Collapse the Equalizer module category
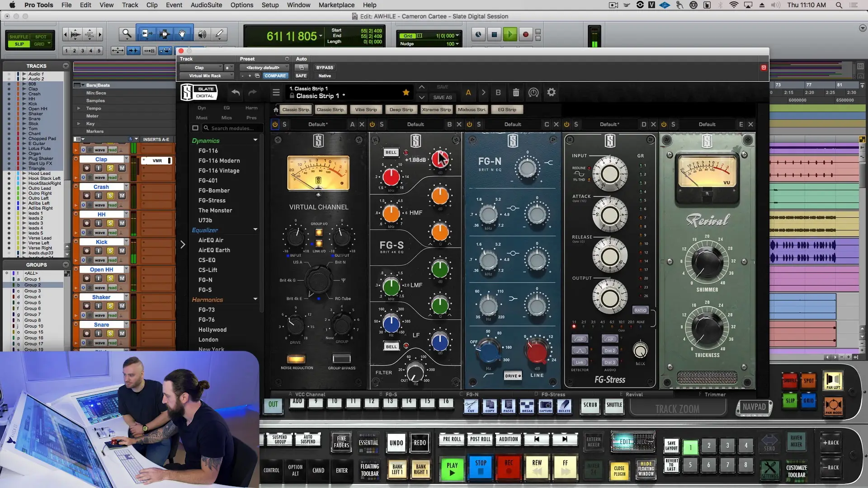The width and height of the screenshot is (868, 488). (x=255, y=230)
